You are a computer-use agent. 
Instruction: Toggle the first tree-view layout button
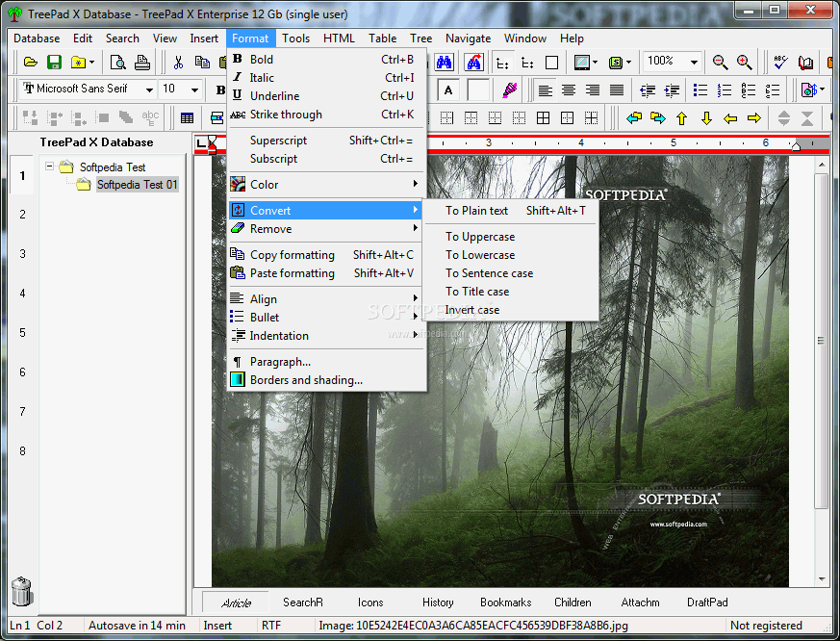coord(502,64)
